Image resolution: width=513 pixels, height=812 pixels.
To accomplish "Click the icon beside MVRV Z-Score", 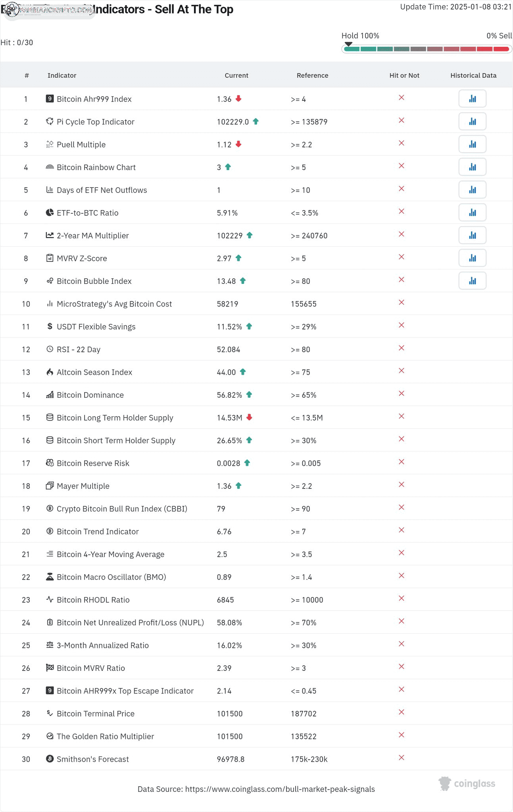I will 50,258.
